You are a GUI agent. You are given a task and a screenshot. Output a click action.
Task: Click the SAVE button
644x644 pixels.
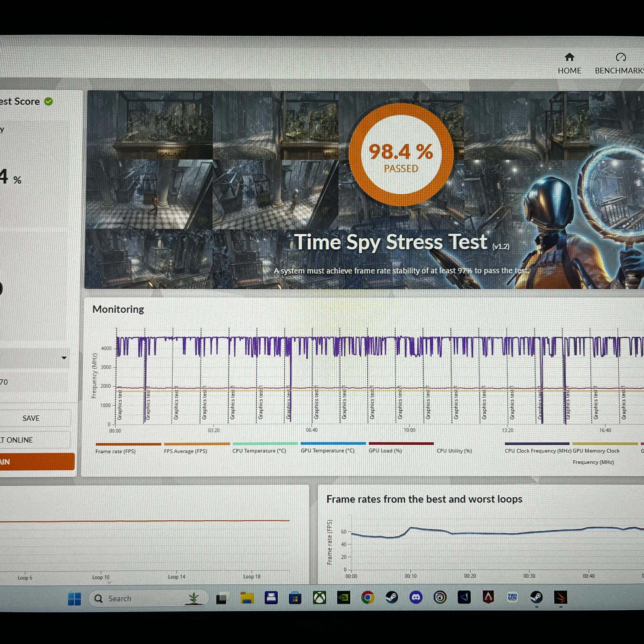tap(31, 418)
